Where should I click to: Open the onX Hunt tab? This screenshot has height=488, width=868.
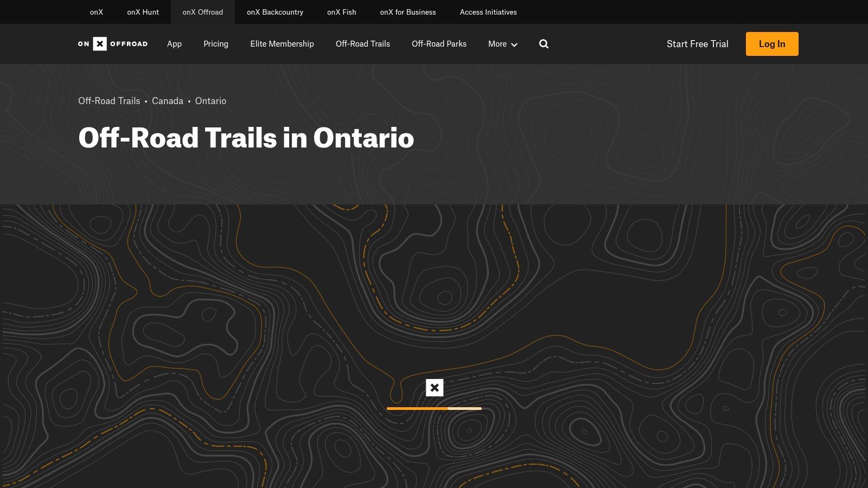143,12
